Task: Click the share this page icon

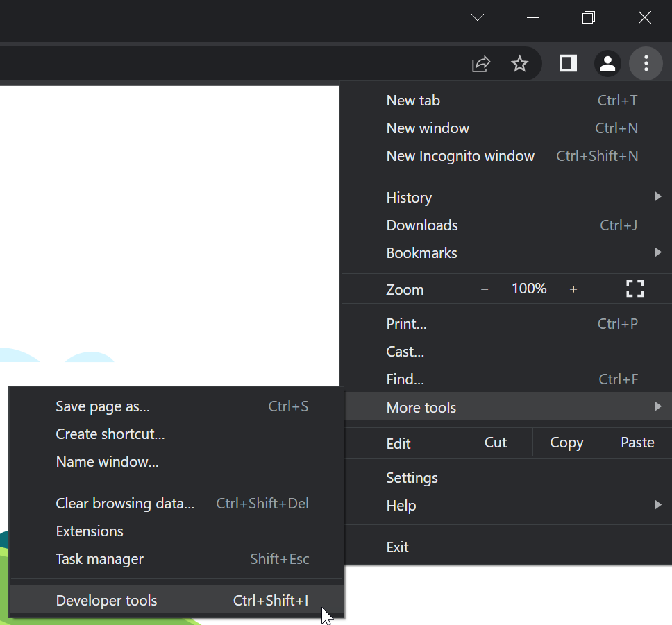Action: point(481,64)
